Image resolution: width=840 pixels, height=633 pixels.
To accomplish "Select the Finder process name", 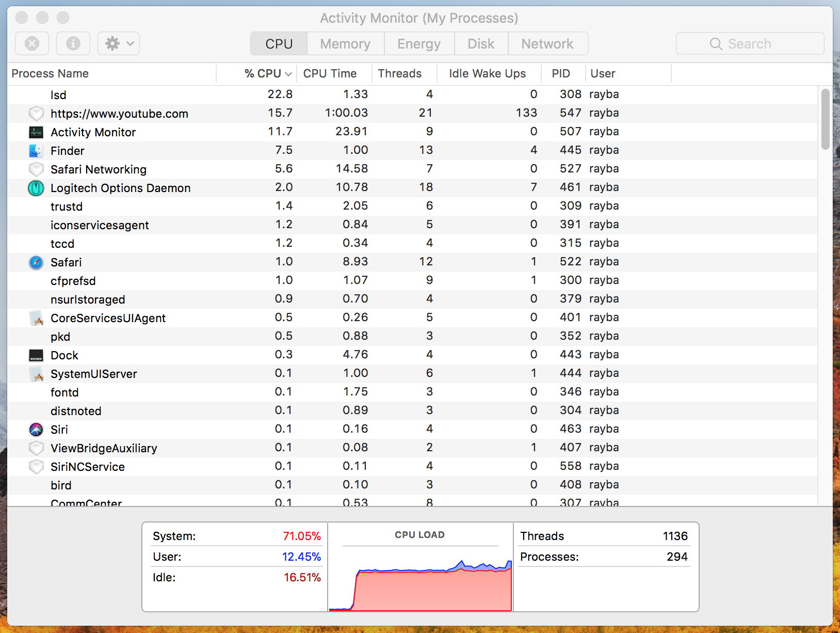I will 67,151.
